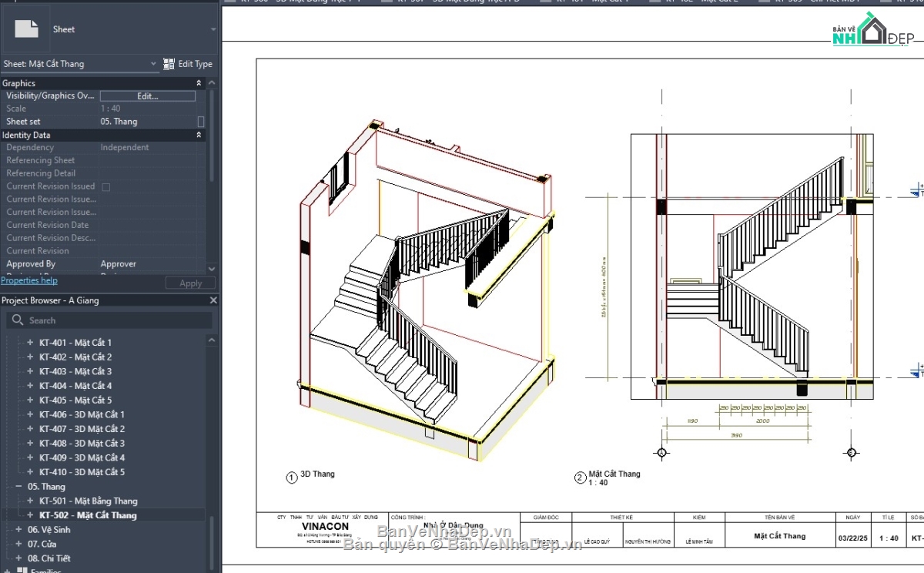Click in the Project Browser search field
The width and height of the screenshot is (924, 573).
(x=108, y=320)
